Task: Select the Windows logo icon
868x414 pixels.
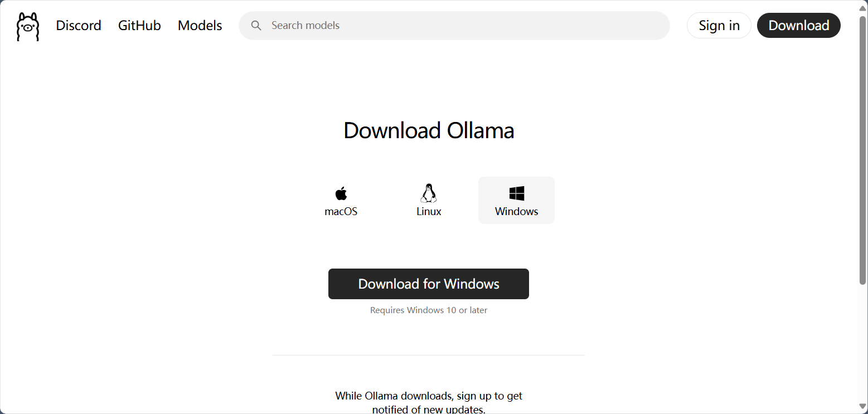Action: (x=517, y=193)
